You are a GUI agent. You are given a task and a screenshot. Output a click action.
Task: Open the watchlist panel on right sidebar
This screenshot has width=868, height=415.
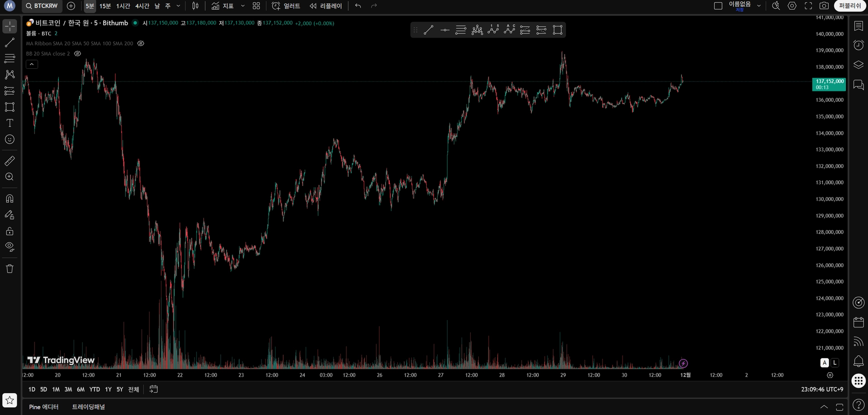(x=859, y=26)
